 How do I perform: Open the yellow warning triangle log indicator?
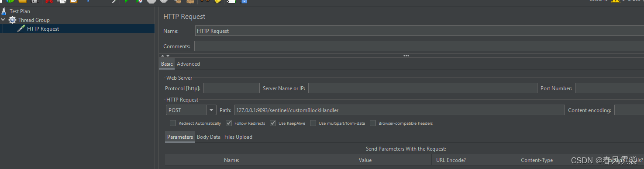(616, 1)
